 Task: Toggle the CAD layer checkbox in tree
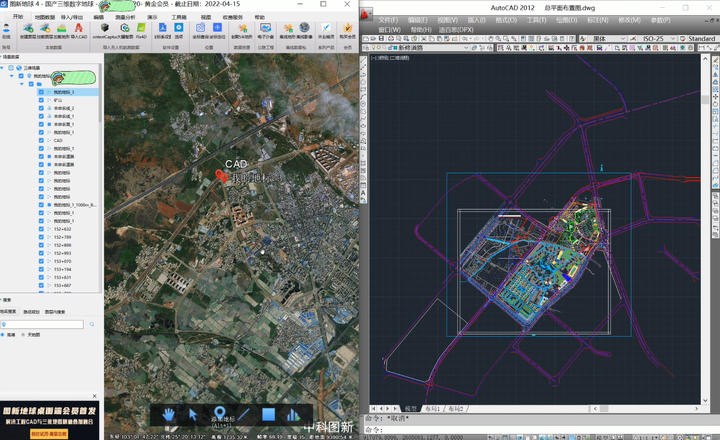[41, 141]
